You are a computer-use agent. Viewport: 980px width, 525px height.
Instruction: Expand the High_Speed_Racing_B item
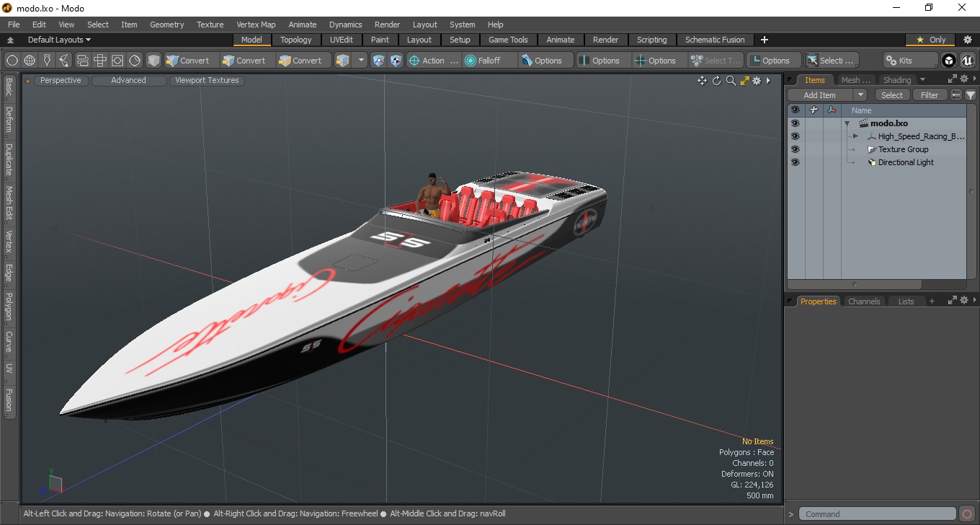pos(855,136)
